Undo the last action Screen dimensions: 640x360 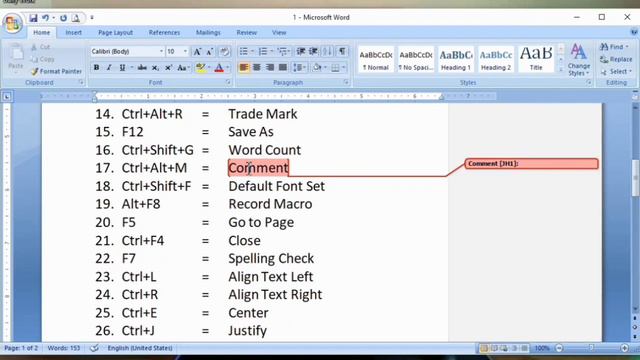click(x=45, y=18)
